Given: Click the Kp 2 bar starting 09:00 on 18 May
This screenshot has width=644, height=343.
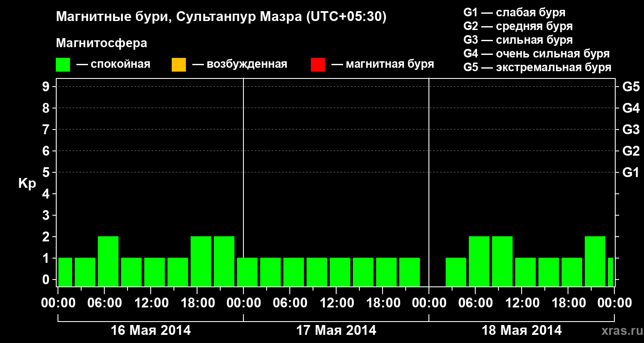Looking at the screenshot, I should [x=502, y=261].
